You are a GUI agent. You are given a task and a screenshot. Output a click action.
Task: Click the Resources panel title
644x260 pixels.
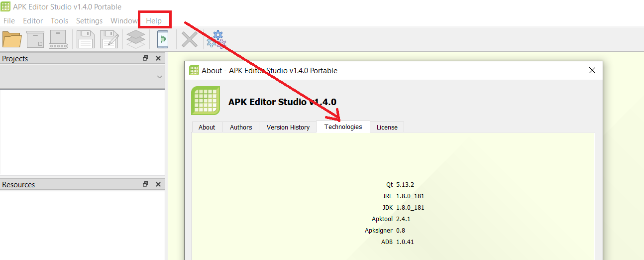tap(18, 184)
